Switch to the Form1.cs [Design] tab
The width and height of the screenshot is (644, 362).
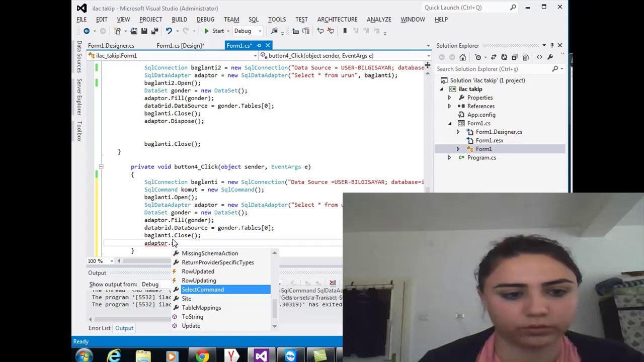click(x=180, y=46)
